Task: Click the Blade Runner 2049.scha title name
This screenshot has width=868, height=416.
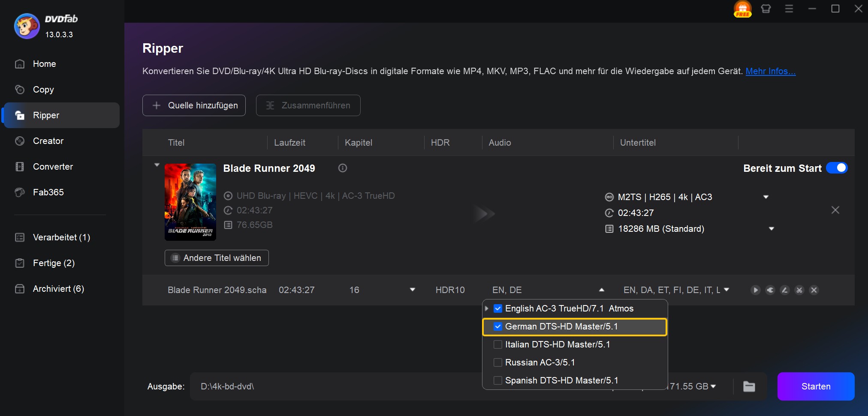Action: click(217, 290)
